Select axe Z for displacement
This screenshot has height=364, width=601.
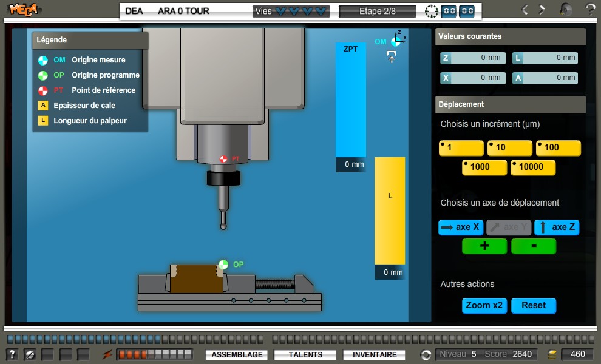[557, 227]
